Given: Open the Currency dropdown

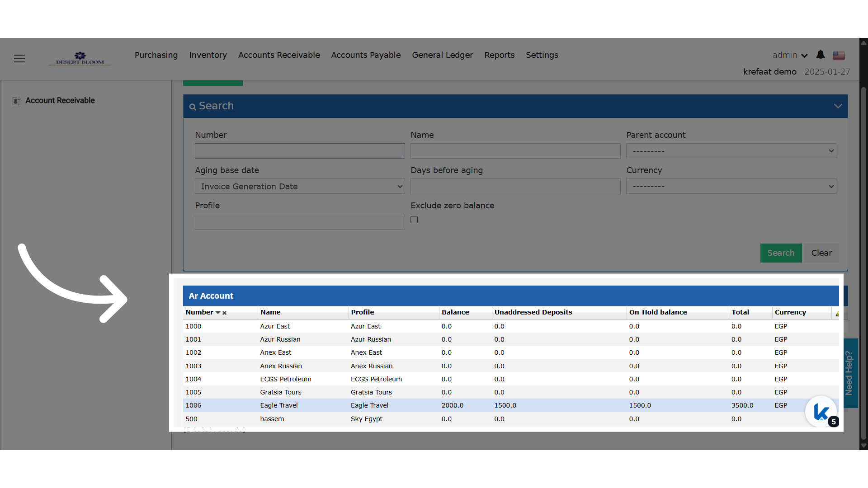Looking at the screenshot, I should pyautogui.click(x=731, y=186).
